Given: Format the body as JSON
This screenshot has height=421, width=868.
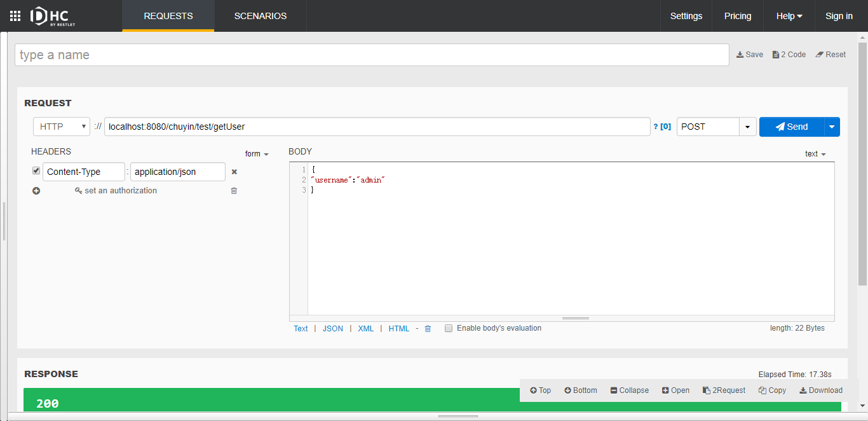Looking at the screenshot, I should (x=333, y=329).
